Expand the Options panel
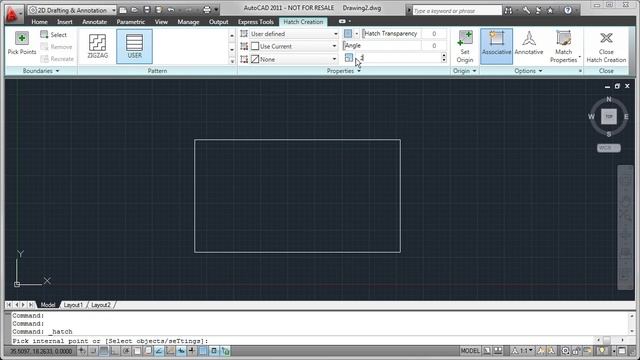 [528, 71]
